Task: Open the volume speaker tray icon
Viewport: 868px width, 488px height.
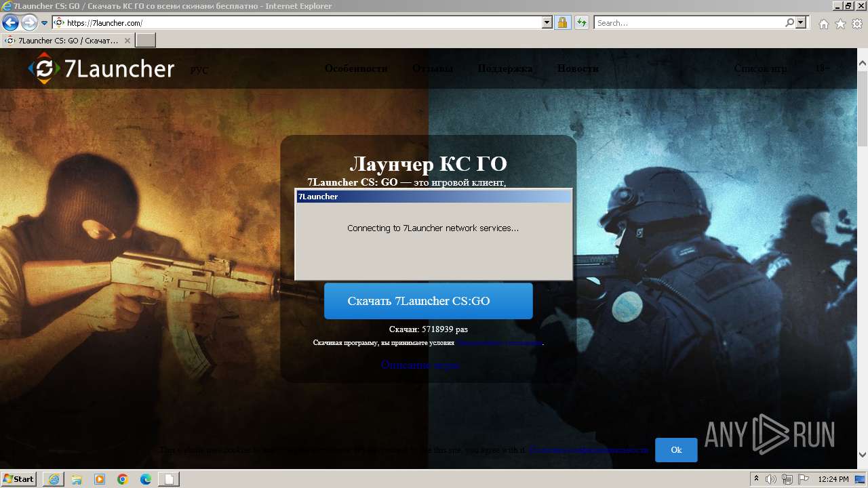Action: pos(772,479)
